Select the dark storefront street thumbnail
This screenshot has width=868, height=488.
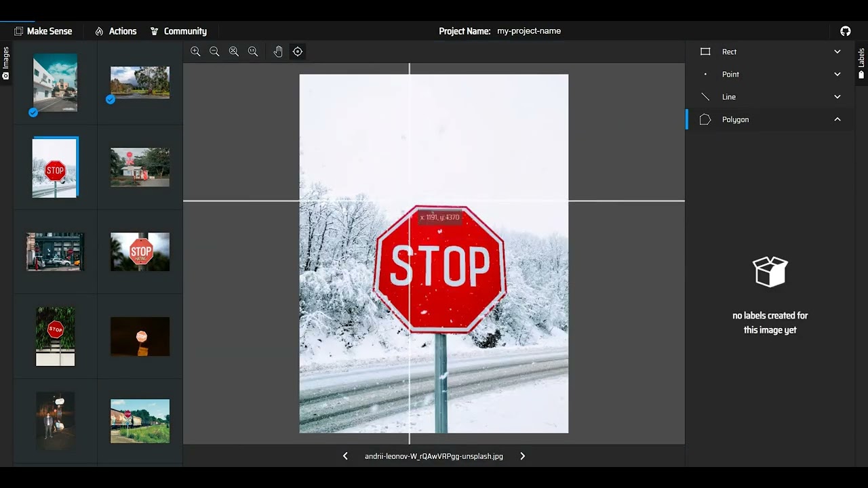[x=55, y=251]
